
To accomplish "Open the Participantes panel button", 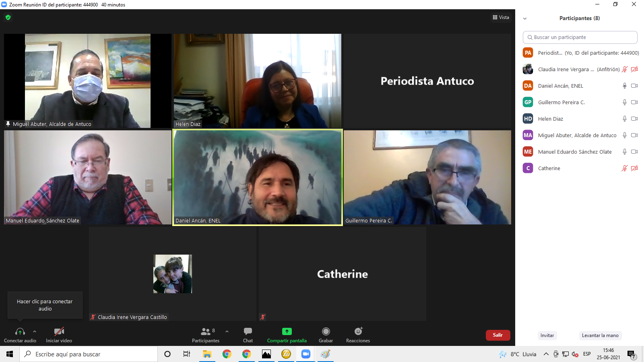I will (206, 335).
